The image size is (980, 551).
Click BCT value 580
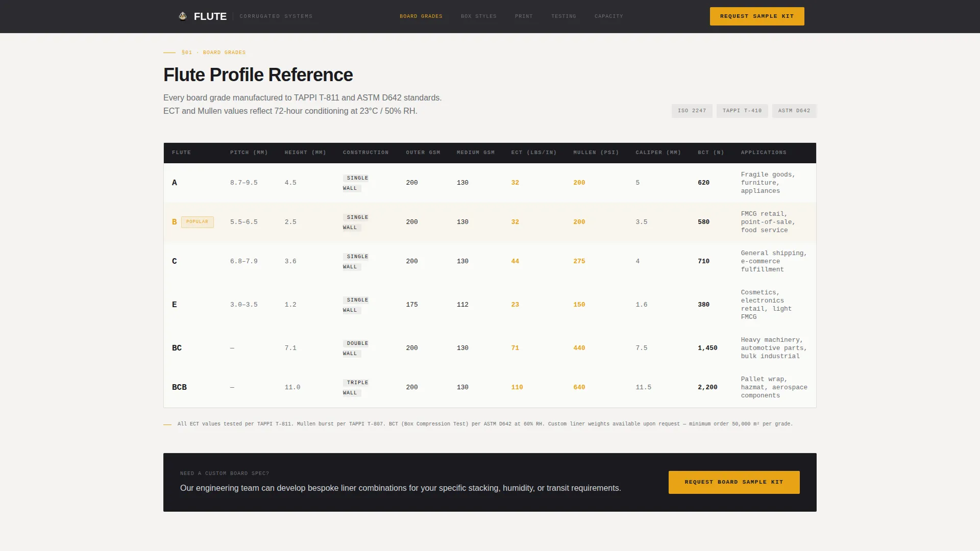(704, 222)
